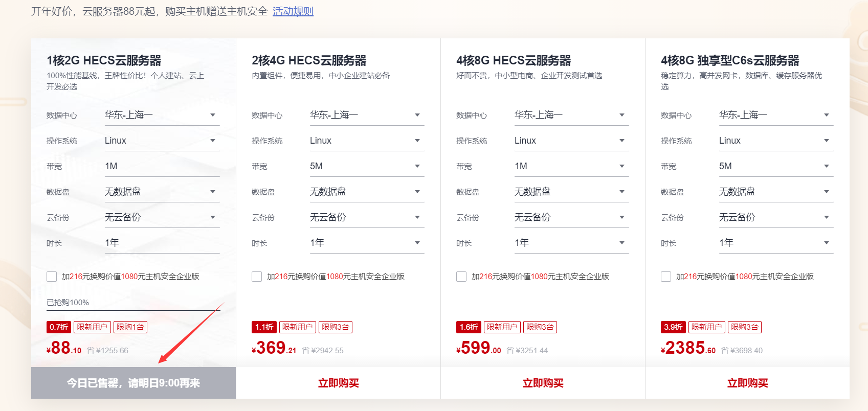Open 时长 dropdown in 4核8G HECS card
The height and width of the screenshot is (411, 868).
click(571, 243)
